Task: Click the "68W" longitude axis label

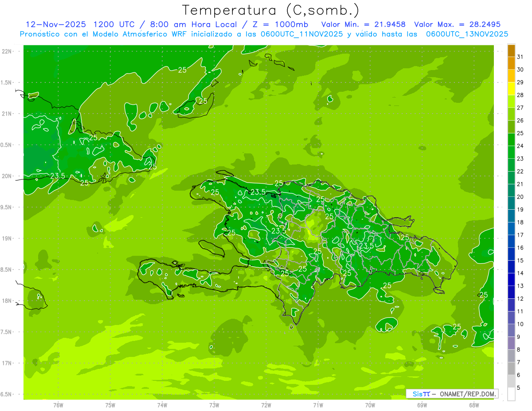Action: pyautogui.click(x=474, y=405)
